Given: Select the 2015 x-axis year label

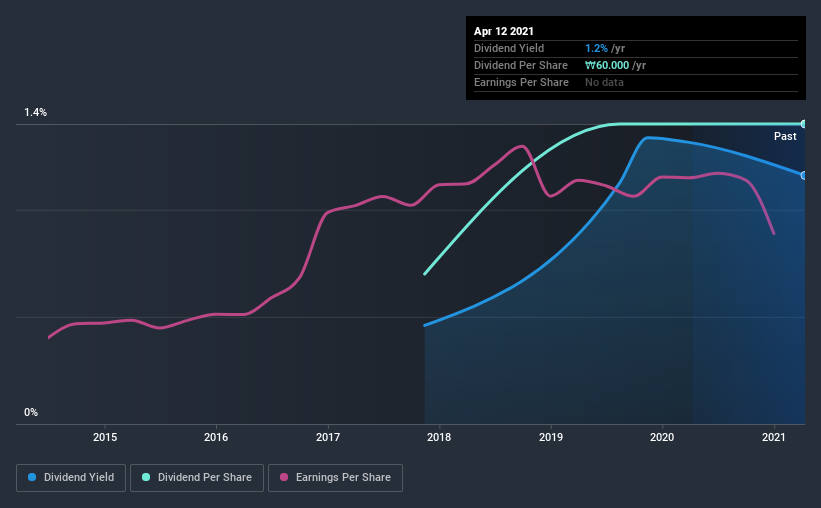Looking at the screenshot, I should pyautogui.click(x=105, y=437).
